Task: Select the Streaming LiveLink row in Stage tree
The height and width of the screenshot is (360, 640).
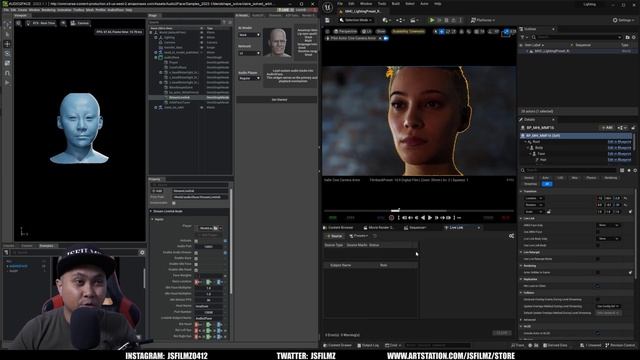Action: coord(189,98)
